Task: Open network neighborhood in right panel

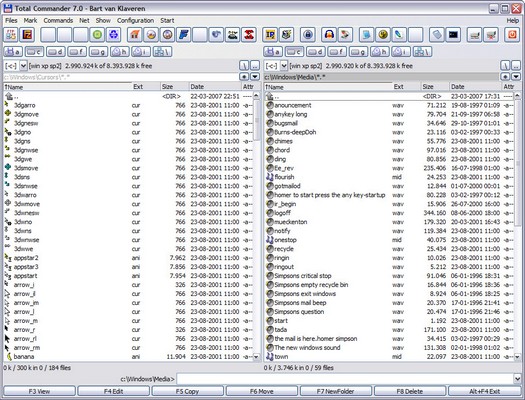Action: click(x=423, y=52)
